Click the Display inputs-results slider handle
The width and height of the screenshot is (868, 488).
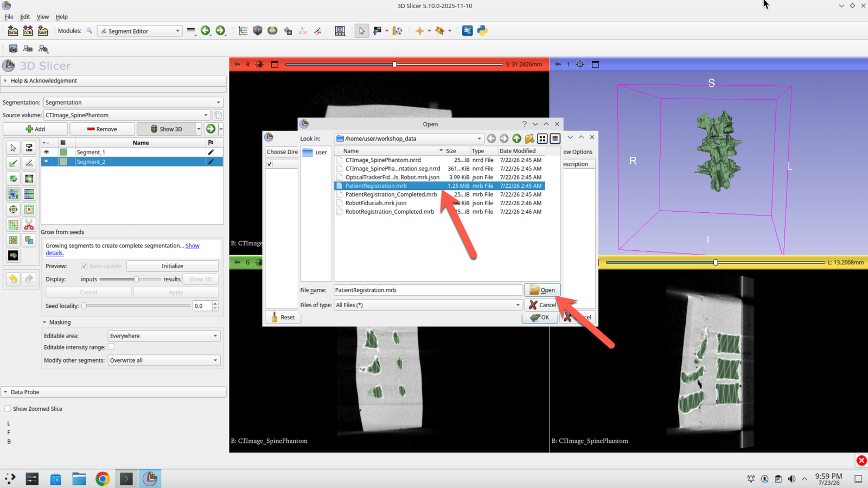(x=136, y=279)
